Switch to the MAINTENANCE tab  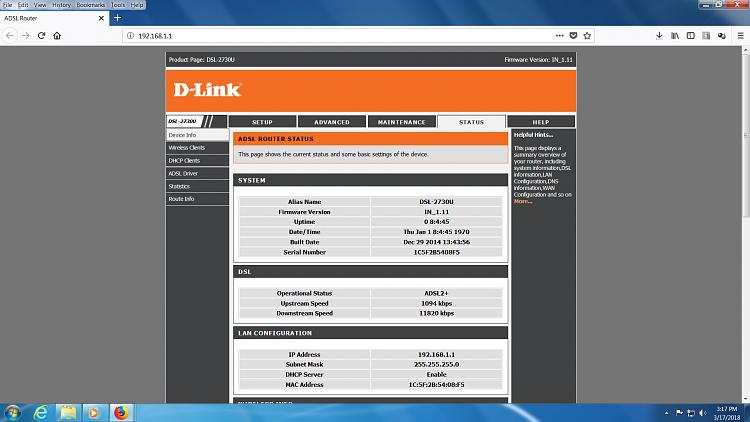[x=402, y=122]
